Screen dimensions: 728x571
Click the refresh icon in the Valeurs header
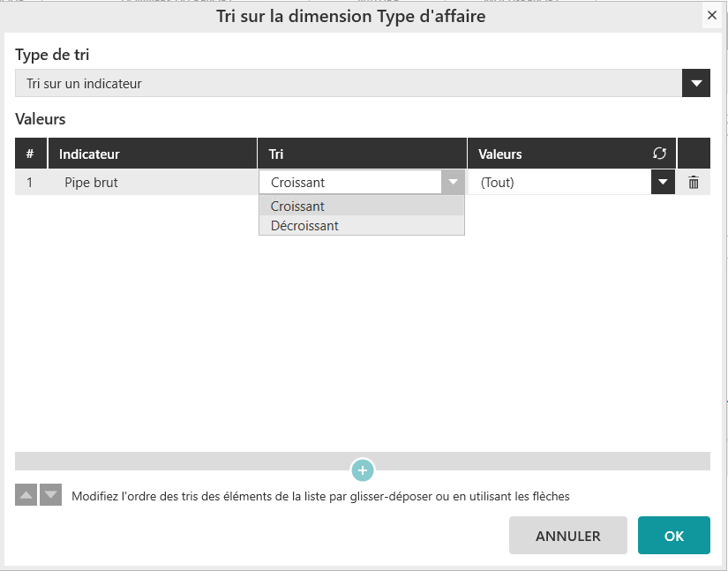[x=659, y=154]
